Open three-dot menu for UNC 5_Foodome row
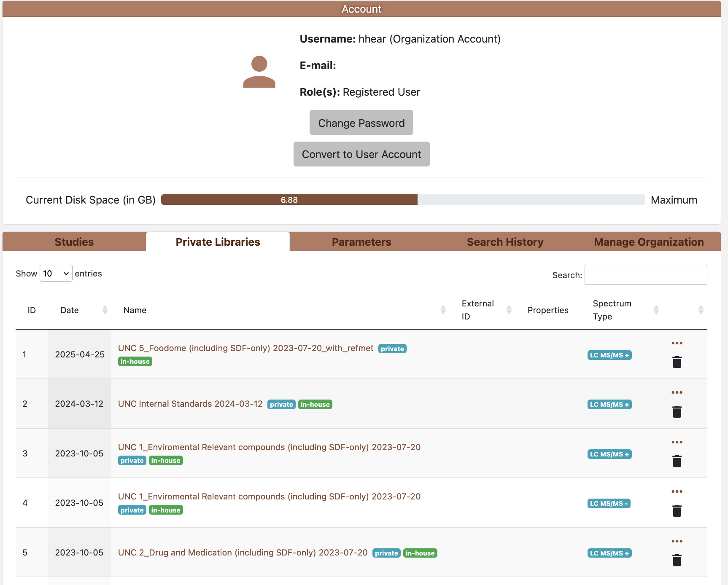Viewport: 728px width, 585px height. (677, 343)
